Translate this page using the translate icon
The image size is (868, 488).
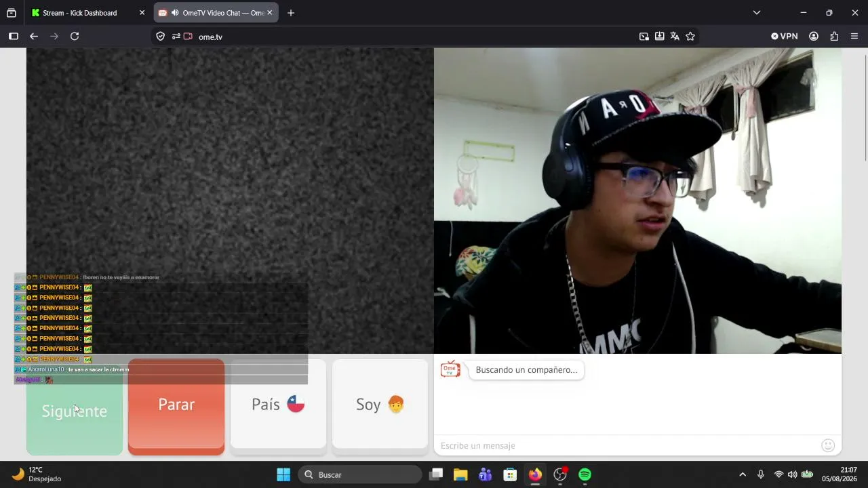coord(675,37)
